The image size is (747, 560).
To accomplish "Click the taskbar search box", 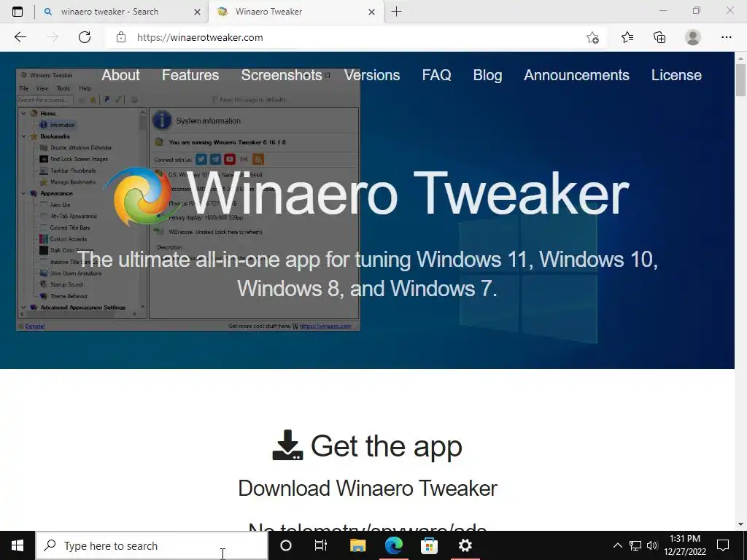I will [152, 545].
